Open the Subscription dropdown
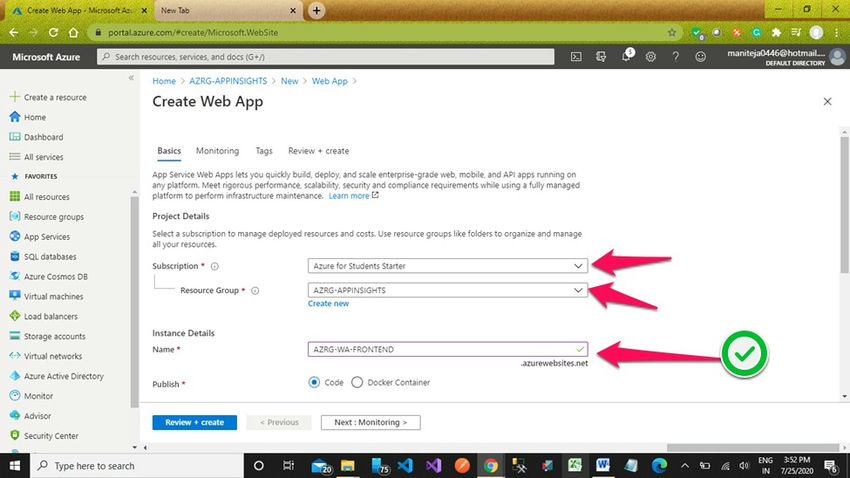 [x=448, y=266]
